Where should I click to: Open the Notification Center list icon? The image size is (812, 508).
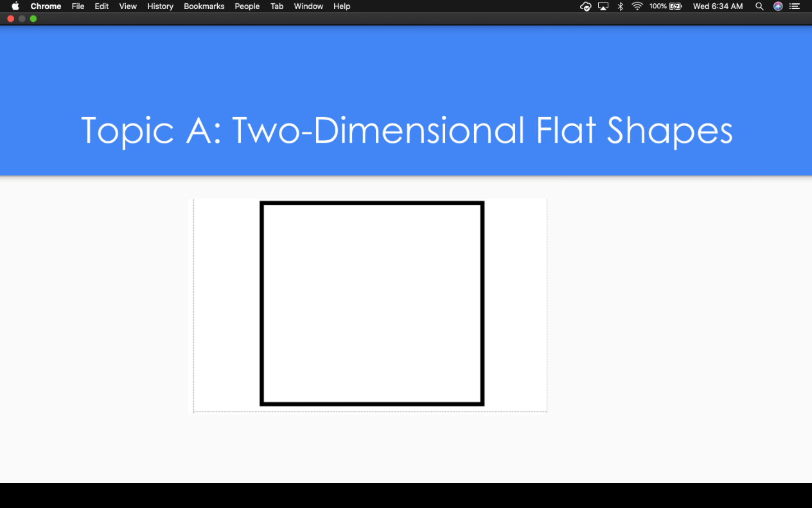pyautogui.click(x=795, y=6)
